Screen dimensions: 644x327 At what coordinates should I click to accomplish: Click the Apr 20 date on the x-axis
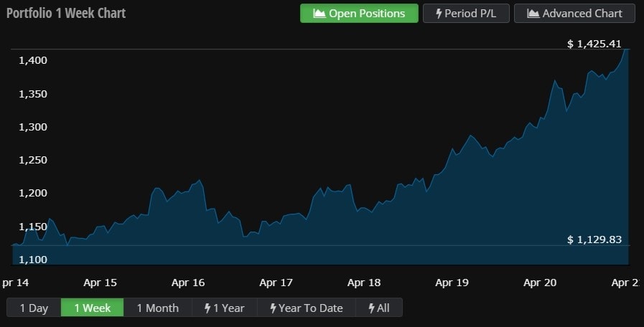click(540, 283)
